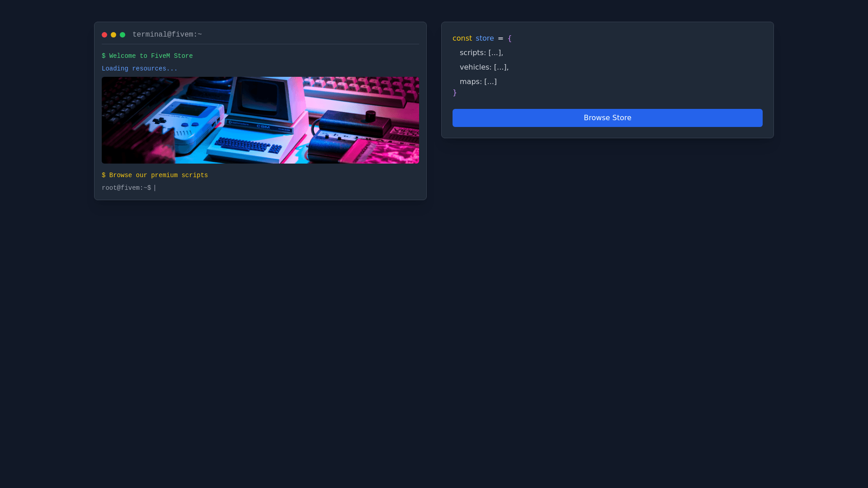
Task: Click the root@fivem:~$ prompt
Action: [126, 188]
